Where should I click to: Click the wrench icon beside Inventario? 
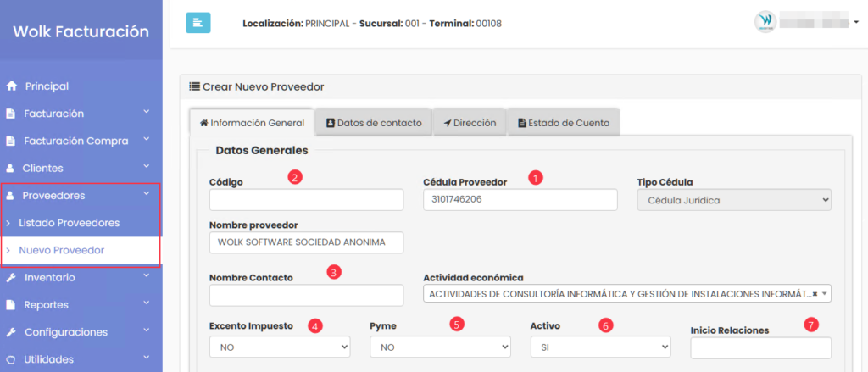tap(11, 278)
